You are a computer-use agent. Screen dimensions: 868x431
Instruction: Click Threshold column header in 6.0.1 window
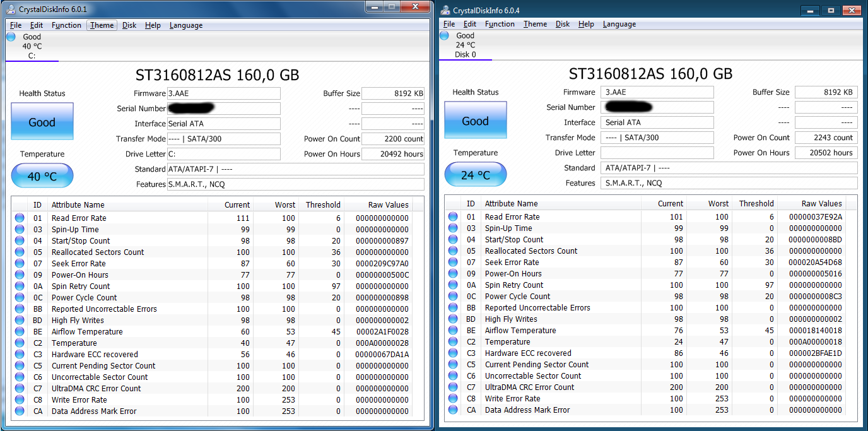[x=323, y=204]
